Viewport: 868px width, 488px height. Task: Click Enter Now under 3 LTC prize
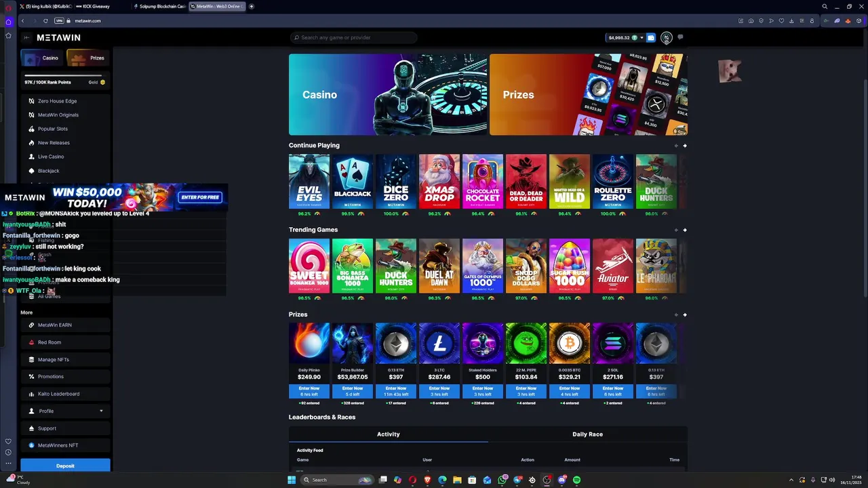[x=439, y=391]
